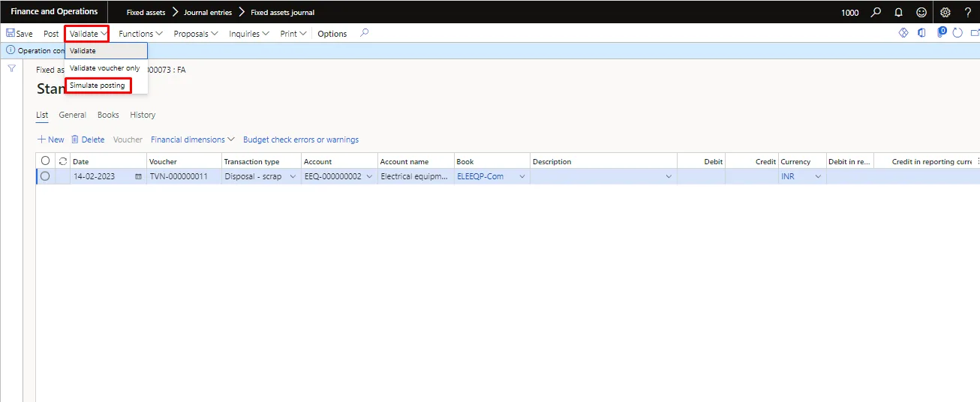Sort by the Voucher column header
980x402 pixels.
click(x=184, y=161)
